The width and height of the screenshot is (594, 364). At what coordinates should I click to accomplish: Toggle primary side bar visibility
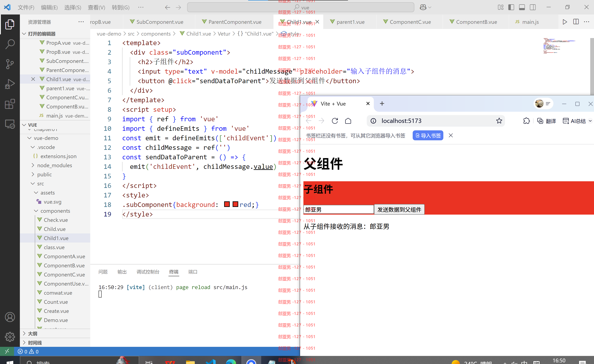point(511,7)
